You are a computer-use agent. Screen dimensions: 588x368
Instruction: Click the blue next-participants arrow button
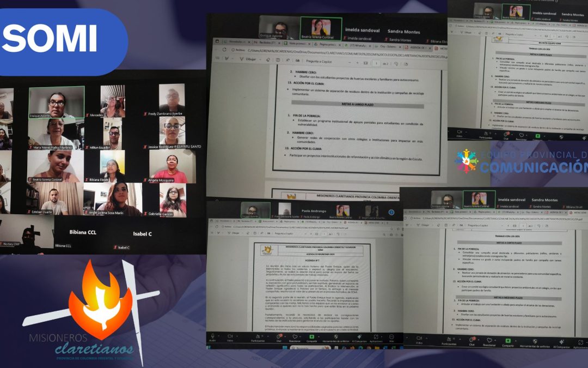coord(390,212)
